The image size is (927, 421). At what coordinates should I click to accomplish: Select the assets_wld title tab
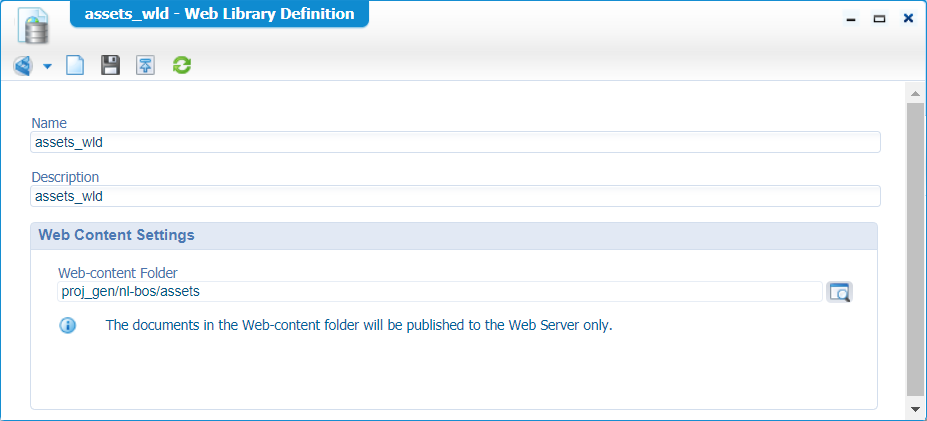coord(219,14)
